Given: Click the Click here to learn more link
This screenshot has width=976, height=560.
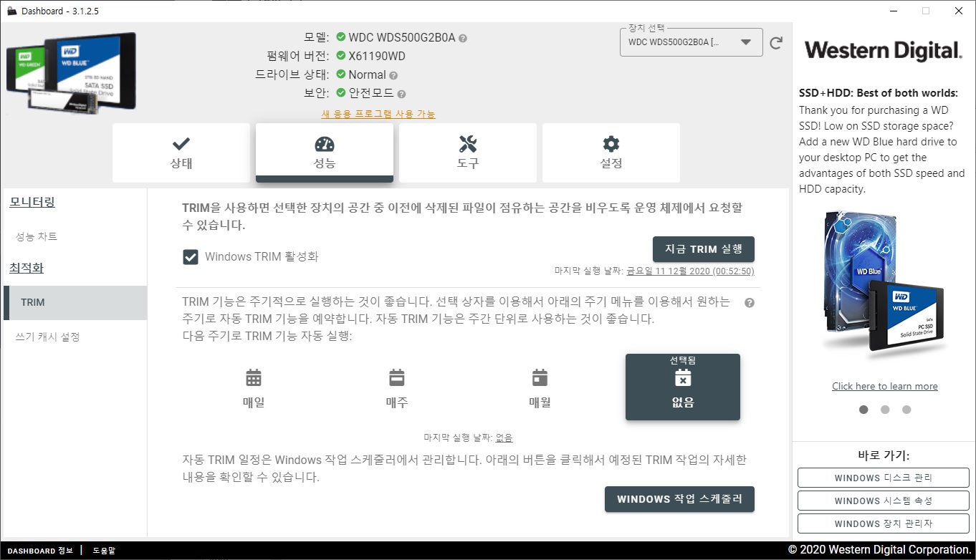Looking at the screenshot, I should (885, 386).
